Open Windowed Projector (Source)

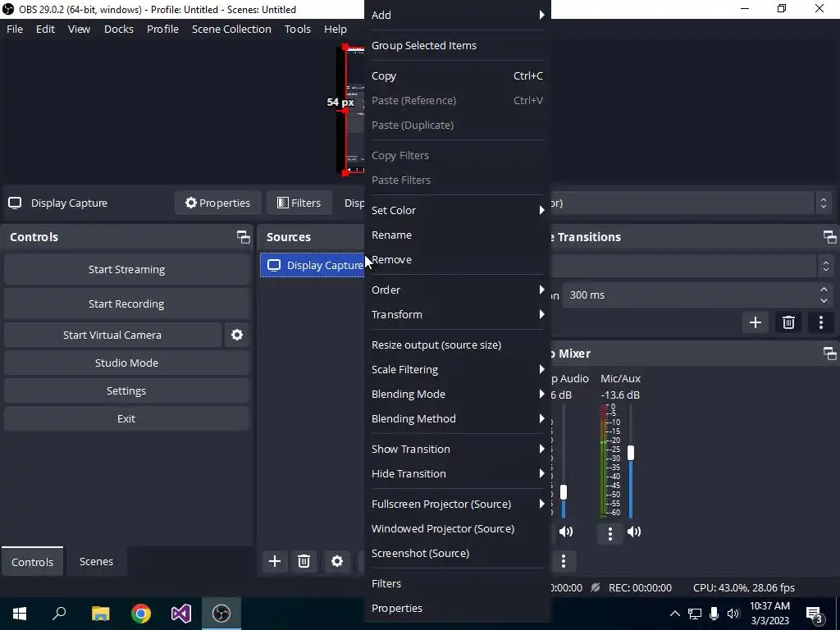458,529
